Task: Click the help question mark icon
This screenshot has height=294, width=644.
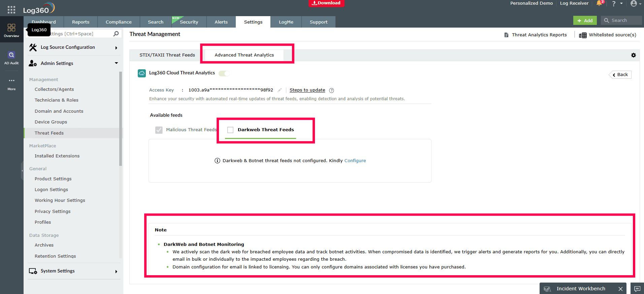Action: 614,4
